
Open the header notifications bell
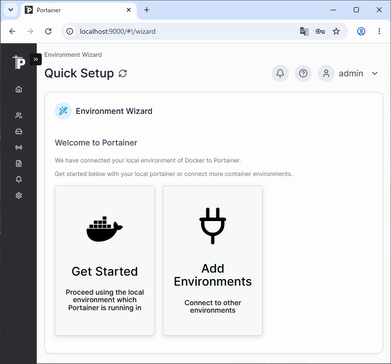(x=280, y=73)
